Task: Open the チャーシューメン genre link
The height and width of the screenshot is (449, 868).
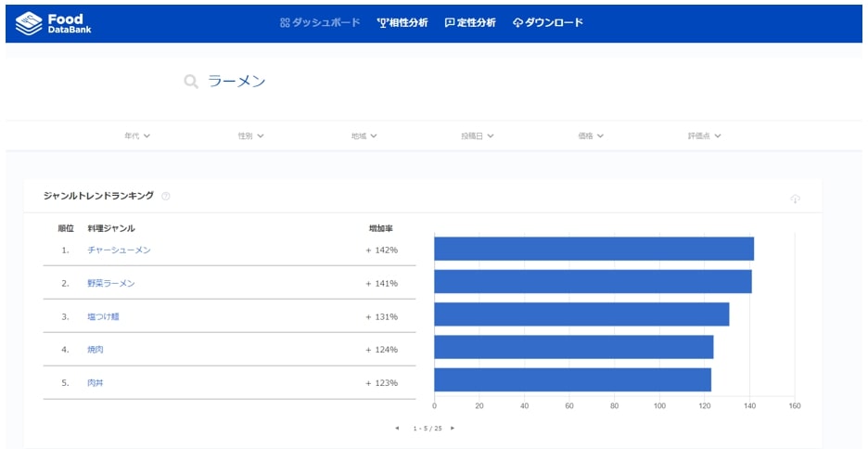Action: [x=119, y=250]
